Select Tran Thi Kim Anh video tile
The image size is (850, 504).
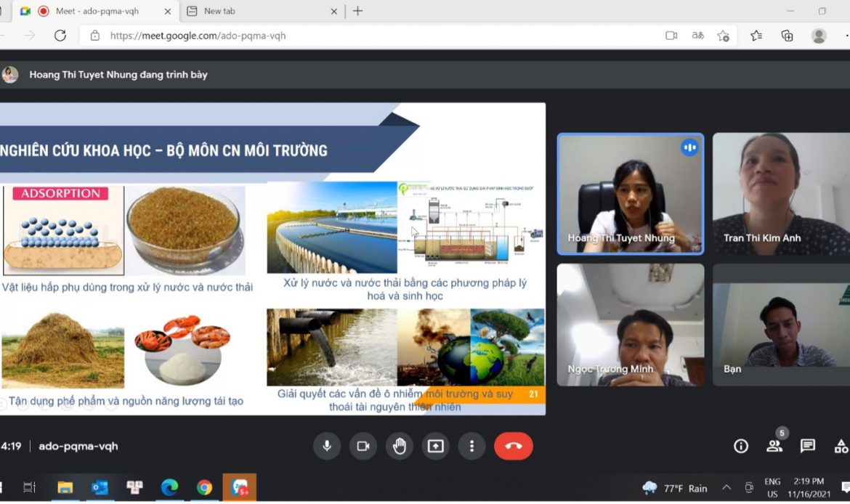point(781,194)
